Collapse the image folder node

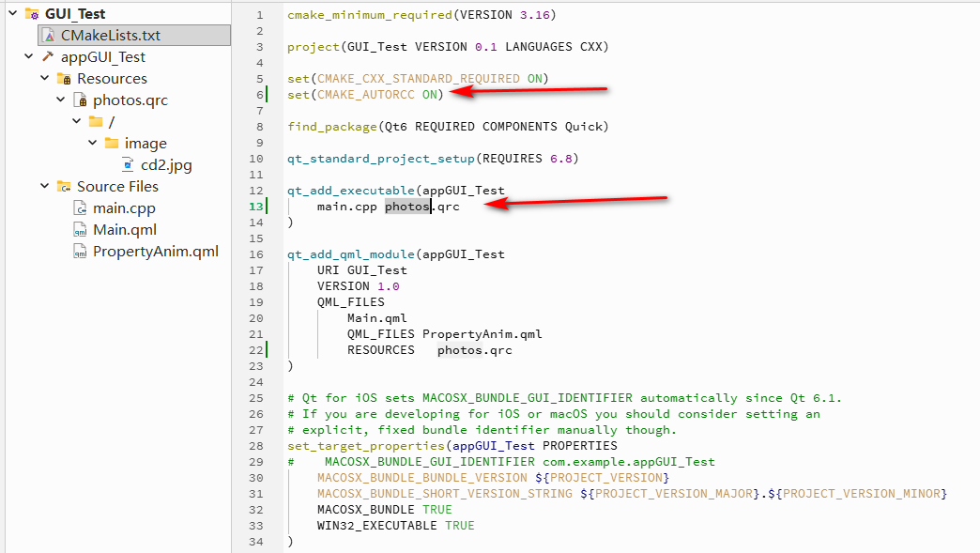coord(93,143)
